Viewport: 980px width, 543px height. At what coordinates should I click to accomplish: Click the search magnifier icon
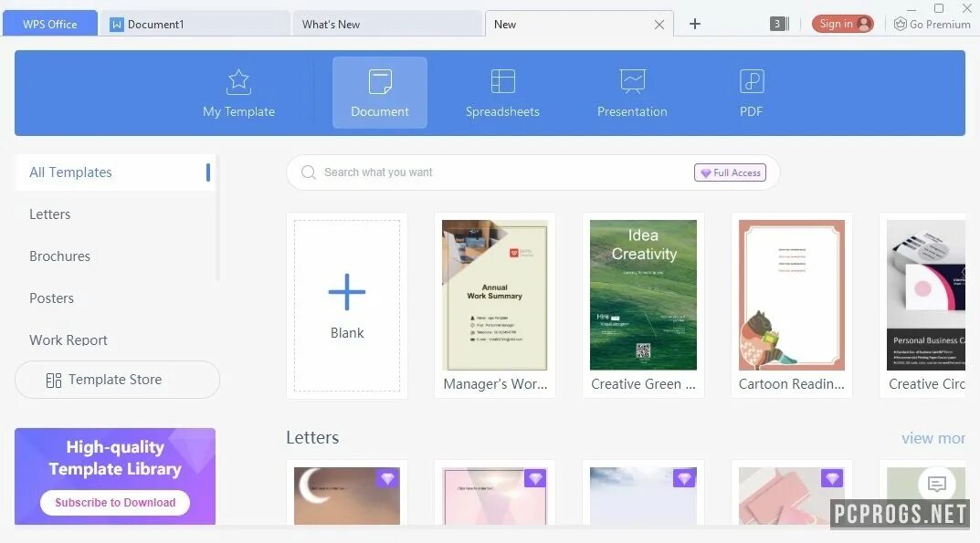click(x=308, y=172)
